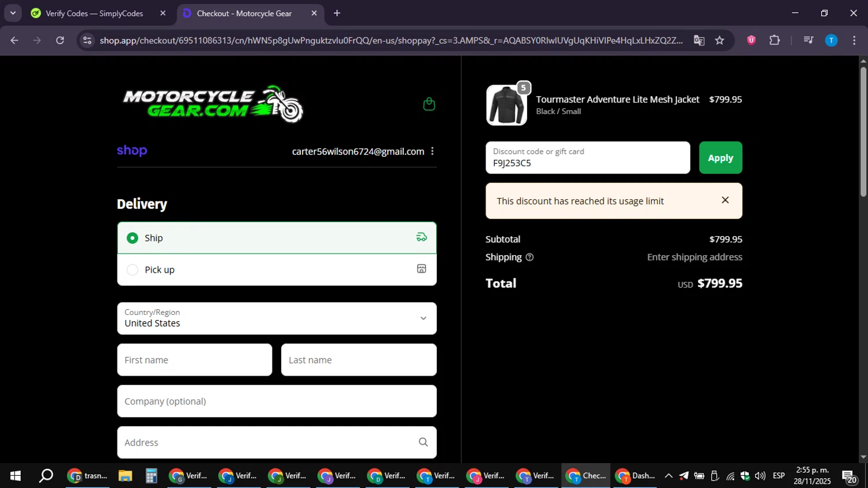868x488 pixels.
Task: Close the Checkout - Motorcycle Gear tab
Action: click(314, 13)
